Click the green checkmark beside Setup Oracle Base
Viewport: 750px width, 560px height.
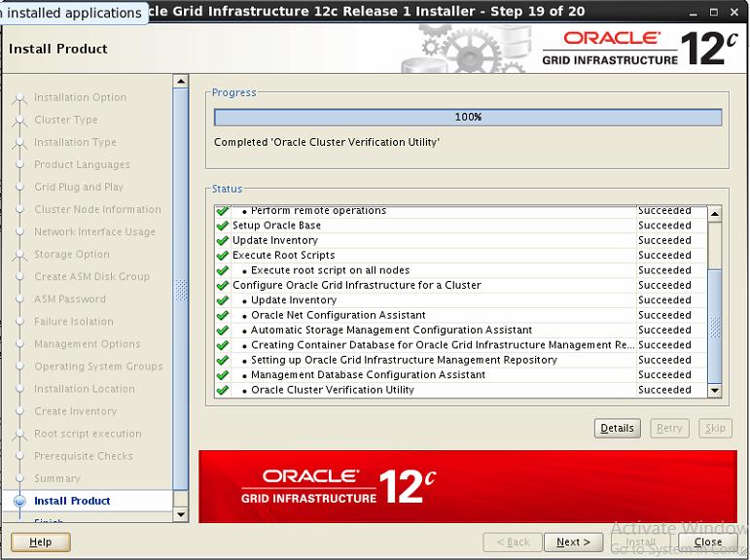click(x=223, y=226)
